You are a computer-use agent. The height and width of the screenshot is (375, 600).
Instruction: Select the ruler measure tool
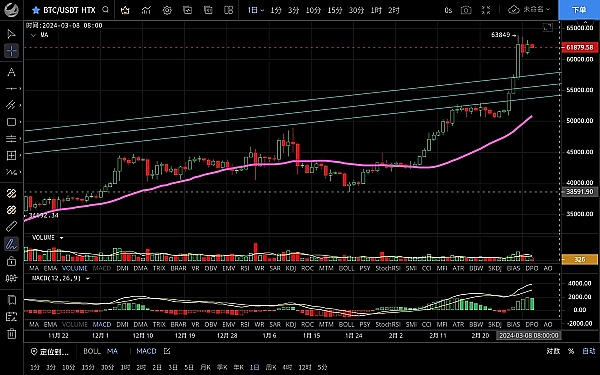click(x=11, y=227)
